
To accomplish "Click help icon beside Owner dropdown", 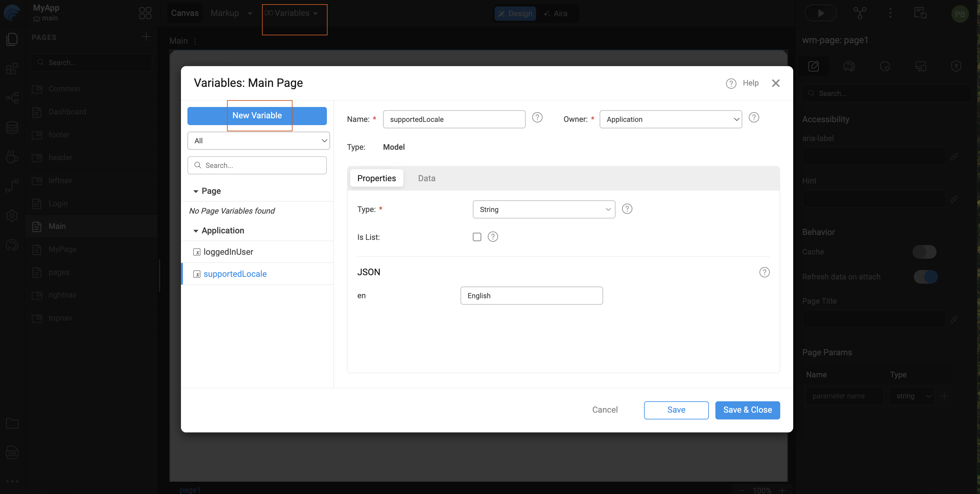I will [754, 118].
